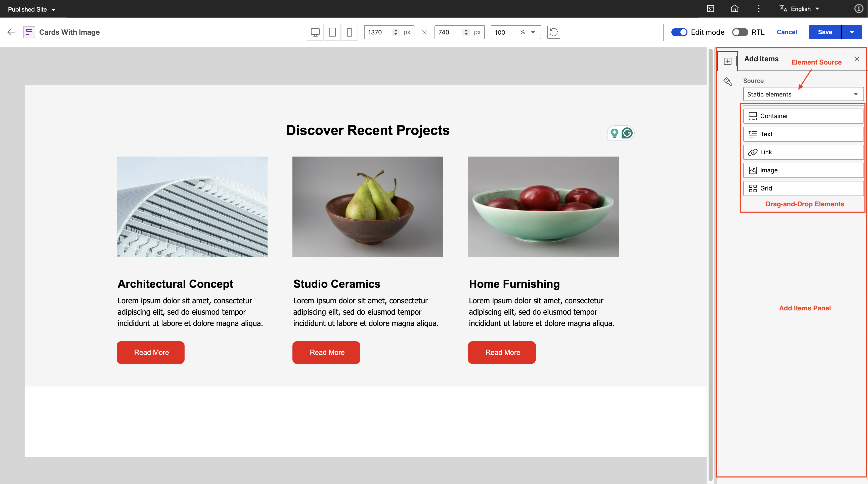Open the Save button arrow dropdown
Image resolution: width=868 pixels, height=484 pixels.
coord(852,32)
